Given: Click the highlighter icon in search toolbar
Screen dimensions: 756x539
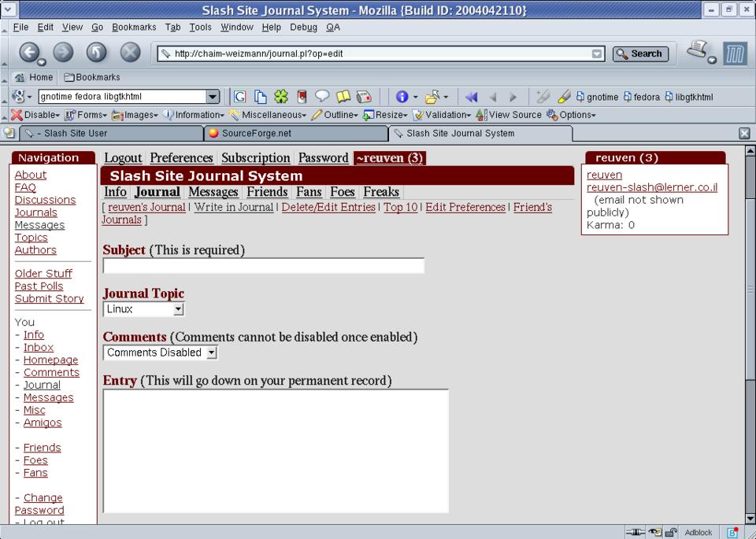Looking at the screenshot, I should (x=564, y=97).
